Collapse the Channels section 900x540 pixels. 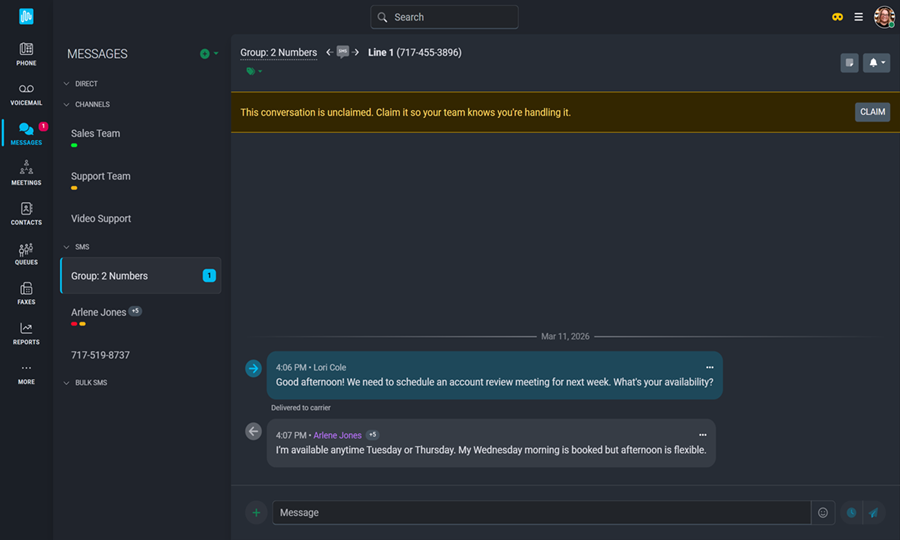pos(67,104)
